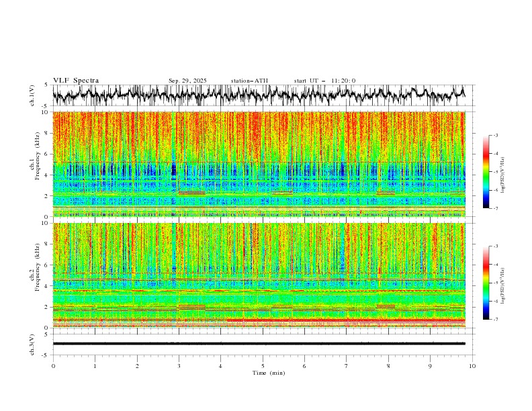Click the ch.1 spectrogram color scale bar
Viewport: 532px width, 411px height.
point(486,171)
